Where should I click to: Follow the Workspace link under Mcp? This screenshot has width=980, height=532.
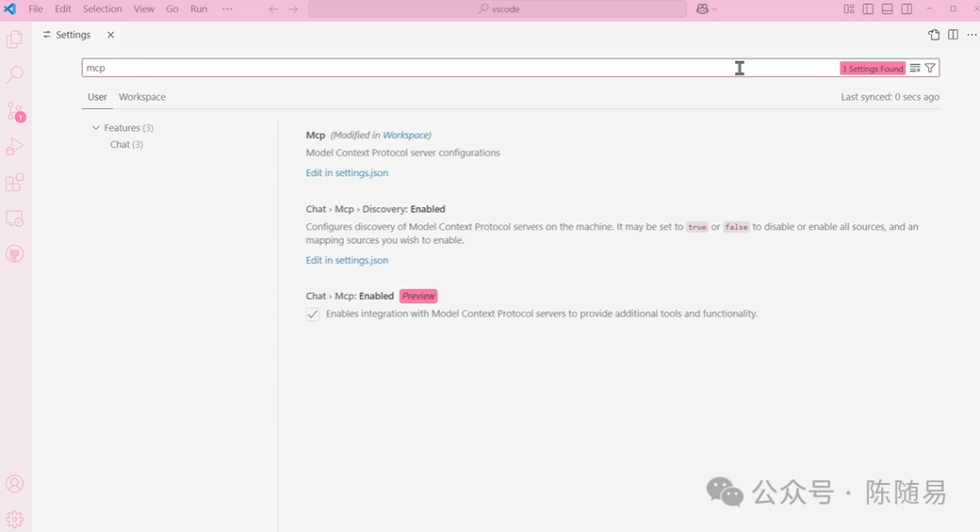[406, 135]
